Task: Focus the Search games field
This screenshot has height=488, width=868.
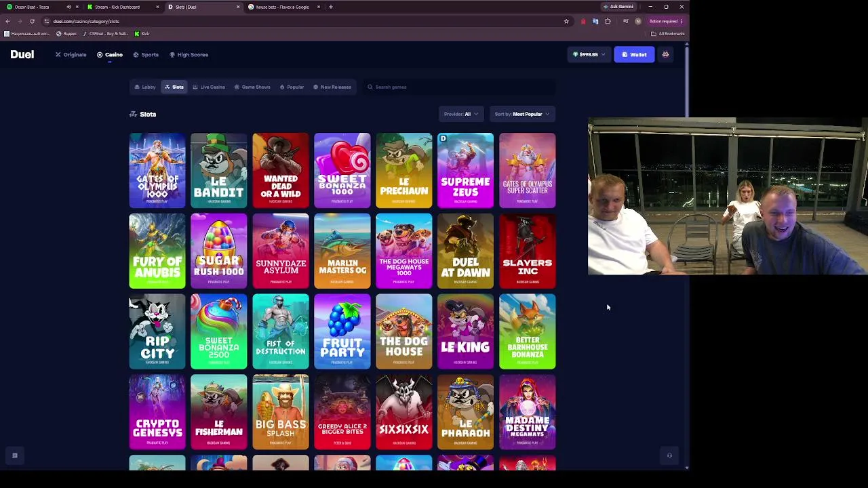Action: click(459, 87)
